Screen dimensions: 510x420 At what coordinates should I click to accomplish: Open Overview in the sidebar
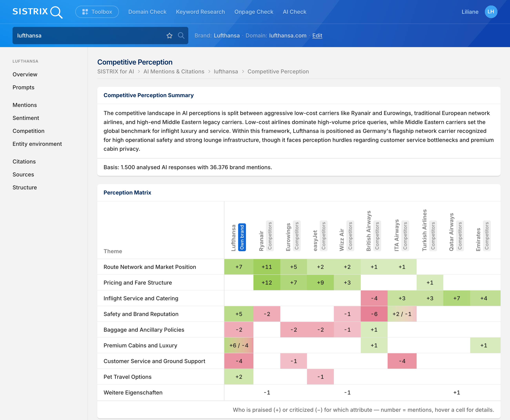click(25, 75)
